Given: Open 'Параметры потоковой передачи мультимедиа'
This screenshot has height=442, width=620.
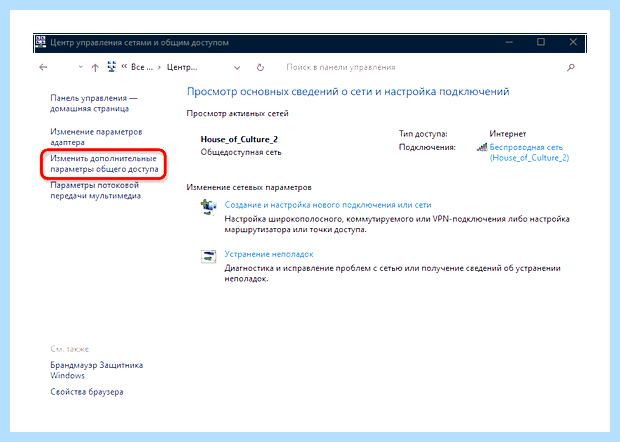Looking at the screenshot, I should (x=95, y=190).
